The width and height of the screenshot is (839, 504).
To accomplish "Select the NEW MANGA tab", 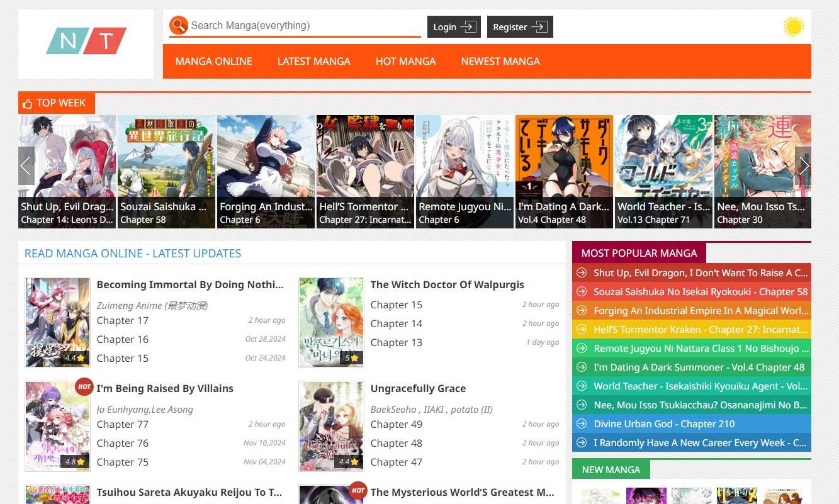I will click(x=611, y=469).
